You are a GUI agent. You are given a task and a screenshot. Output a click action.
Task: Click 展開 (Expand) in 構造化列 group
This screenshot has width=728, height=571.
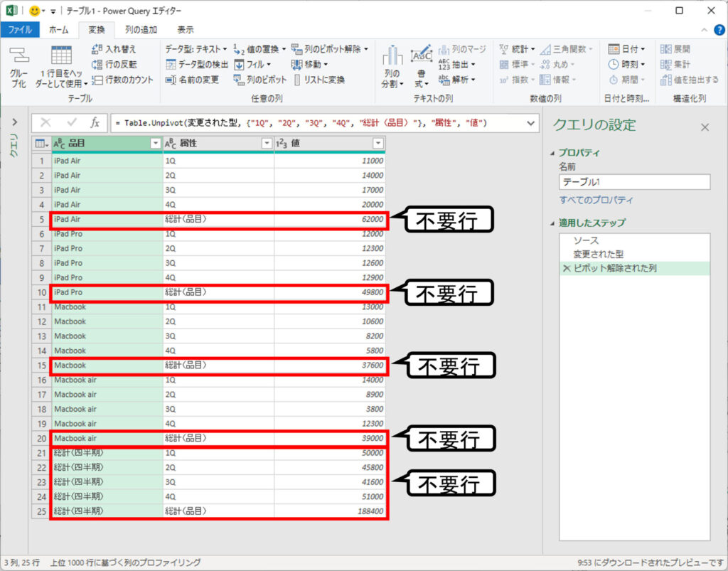[675, 49]
